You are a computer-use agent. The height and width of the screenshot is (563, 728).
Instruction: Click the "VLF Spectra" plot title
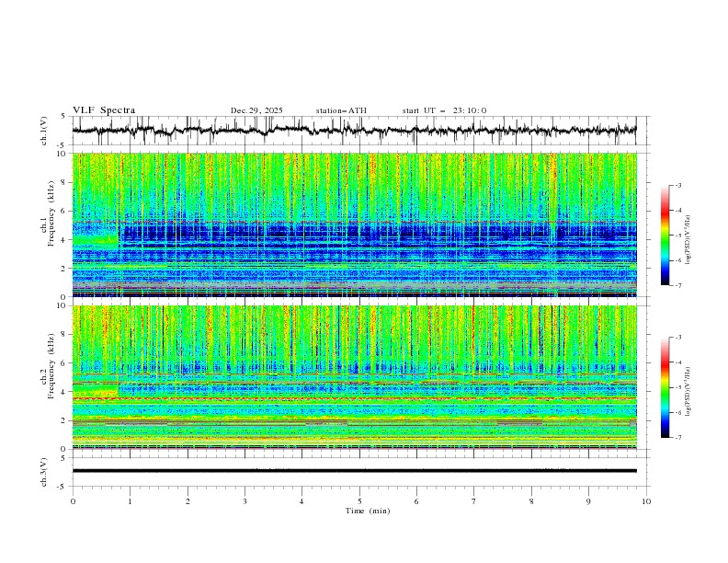coord(104,110)
